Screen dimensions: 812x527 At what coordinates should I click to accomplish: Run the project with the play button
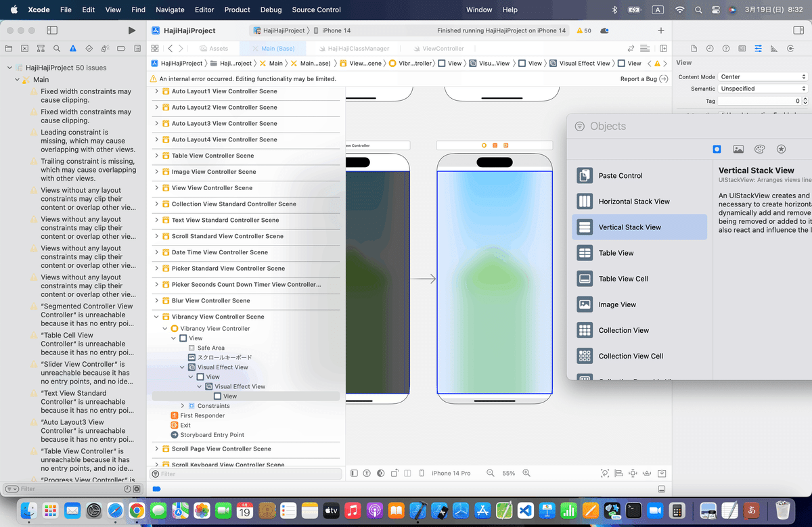[x=132, y=30]
